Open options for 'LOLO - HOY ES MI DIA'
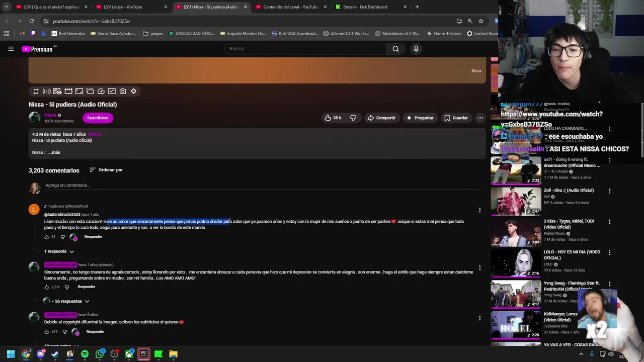 pyautogui.click(x=609, y=253)
